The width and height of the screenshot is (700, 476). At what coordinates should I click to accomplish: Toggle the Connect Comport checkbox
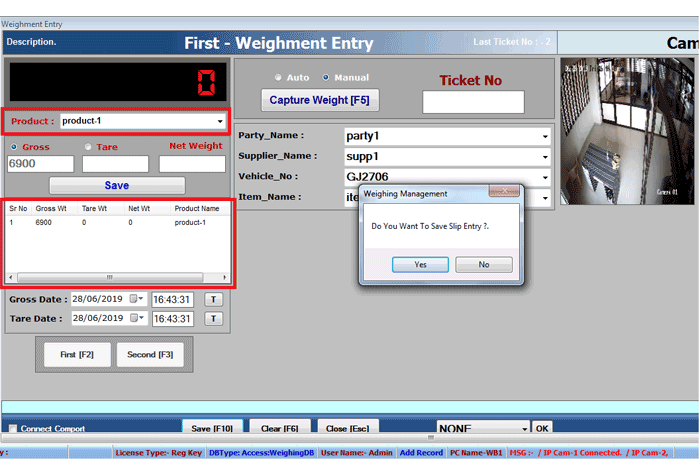pyautogui.click(x=13, y=429)
